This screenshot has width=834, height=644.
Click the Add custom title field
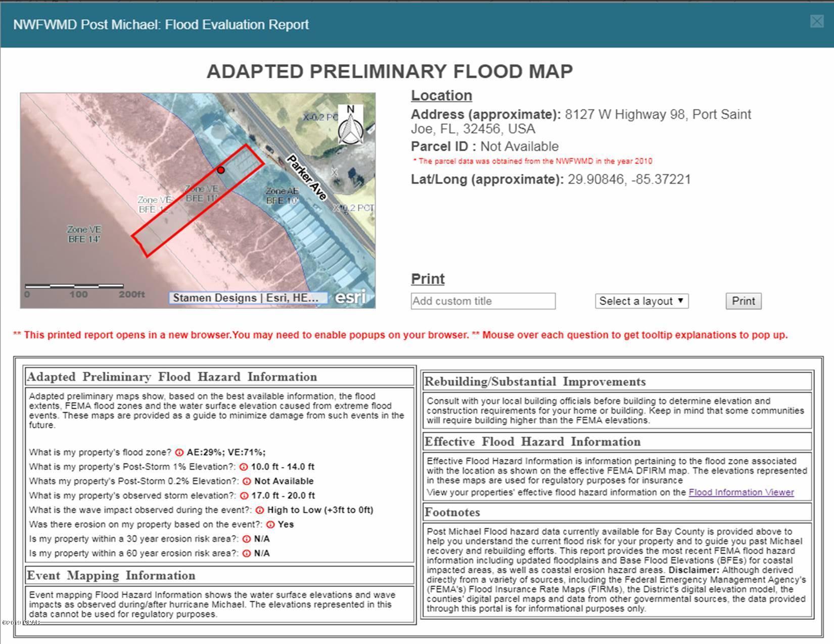pos(483,301)
